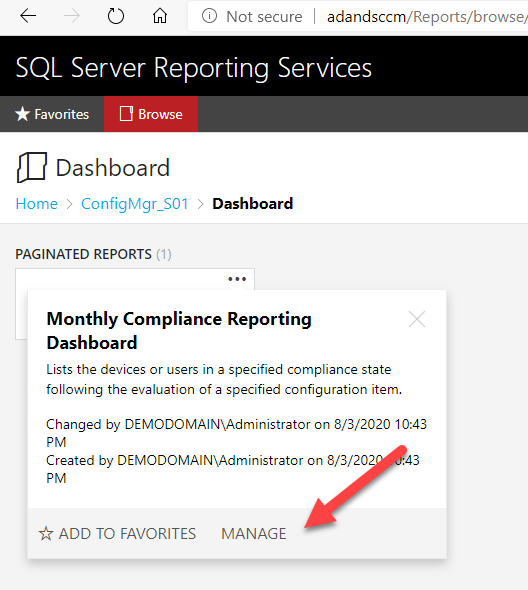Click the bold Dashboard breadcrumb item
The image size is (528, 590).
click(x=253, y=204)
